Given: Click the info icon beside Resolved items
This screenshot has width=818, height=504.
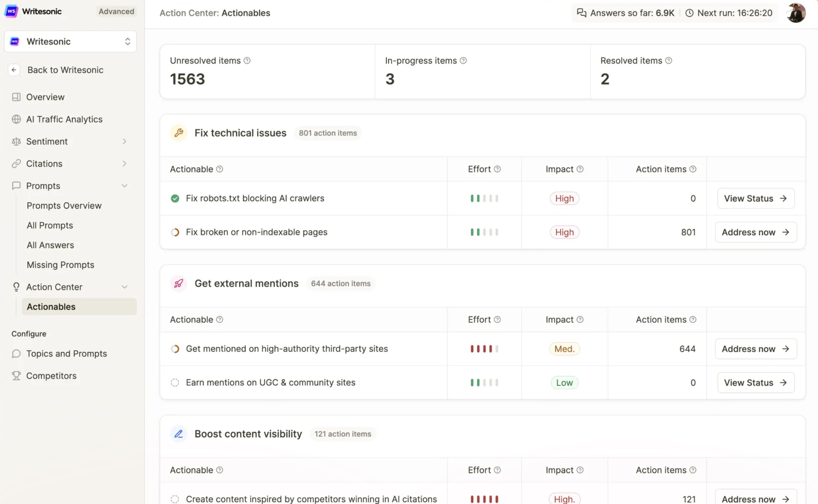Looking at the screenshot, I should click(669, 61).
